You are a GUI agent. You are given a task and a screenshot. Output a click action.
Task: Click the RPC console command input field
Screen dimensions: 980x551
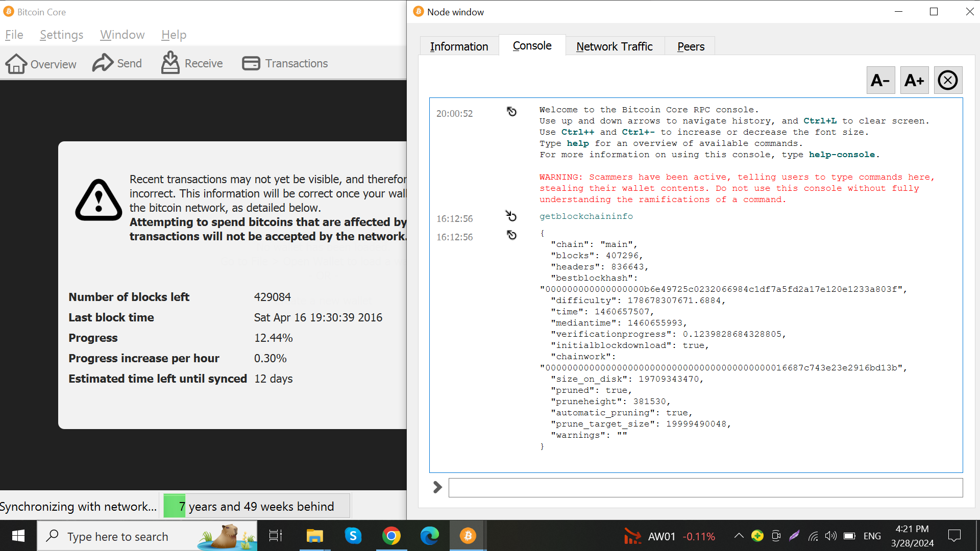pyautogui.click(x=705, y=488)
